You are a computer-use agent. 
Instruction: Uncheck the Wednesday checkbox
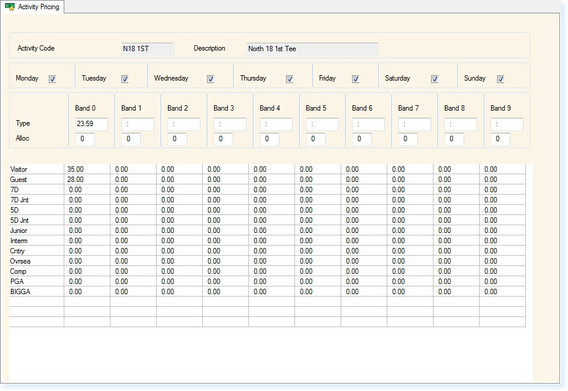click(210, 79)
